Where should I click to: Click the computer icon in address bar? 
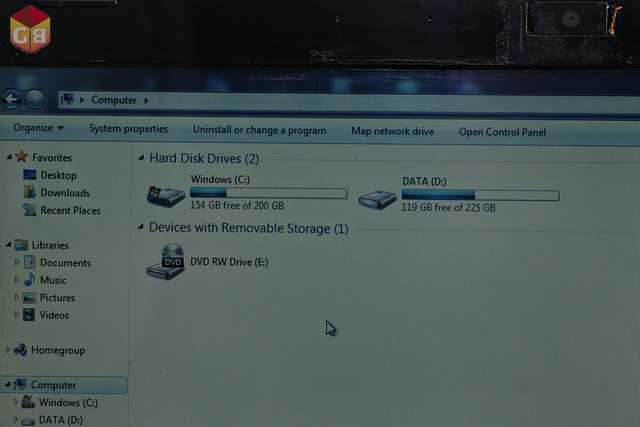coord(67,99)
